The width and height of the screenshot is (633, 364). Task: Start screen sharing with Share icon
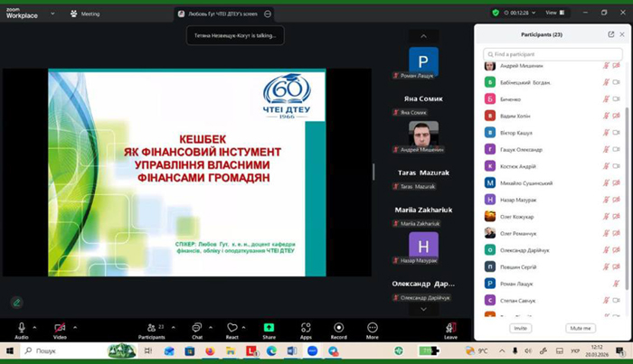point(269,327)
